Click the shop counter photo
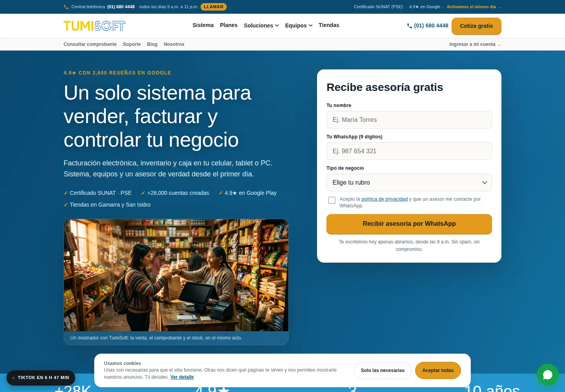This screenshot has width=565, height=392. coord(176,275)
